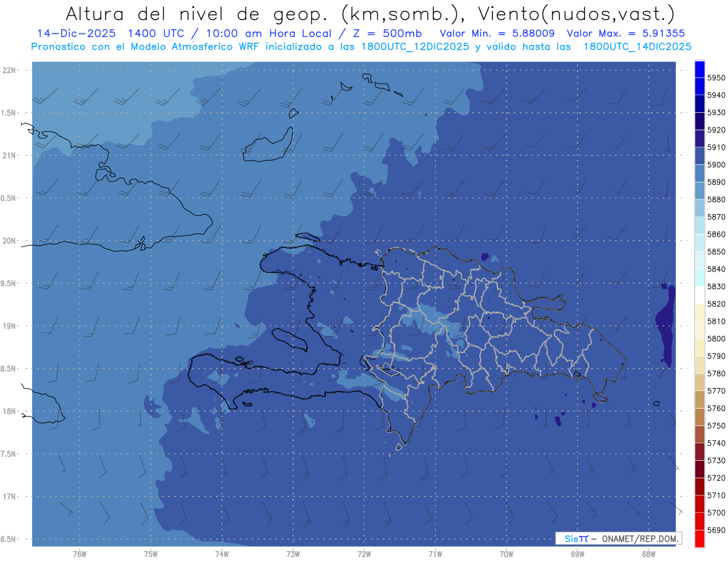Click the '22N' latitude label
This screenshot has height=562, width=728.
pos(9,70)
